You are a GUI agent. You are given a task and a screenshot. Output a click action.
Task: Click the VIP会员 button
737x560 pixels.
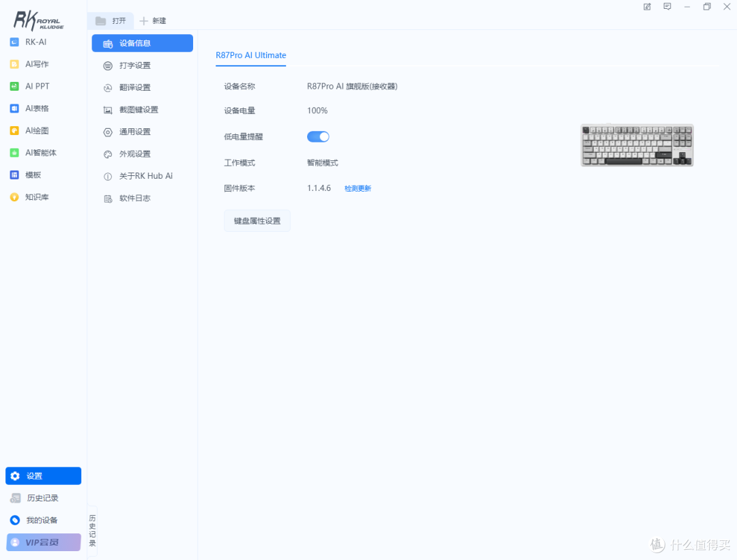[43, 542]
